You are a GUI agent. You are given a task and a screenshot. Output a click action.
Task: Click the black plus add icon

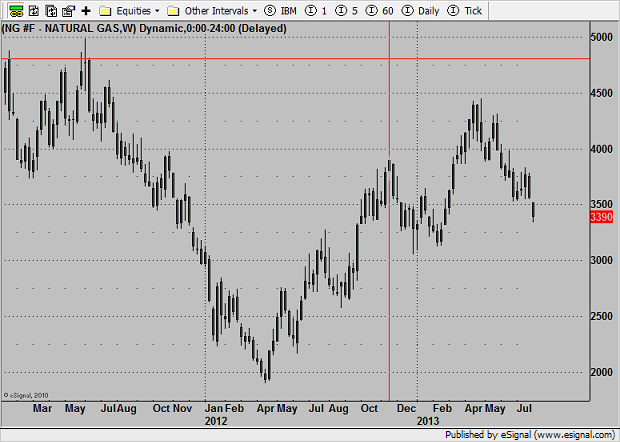tap(86, 11)
